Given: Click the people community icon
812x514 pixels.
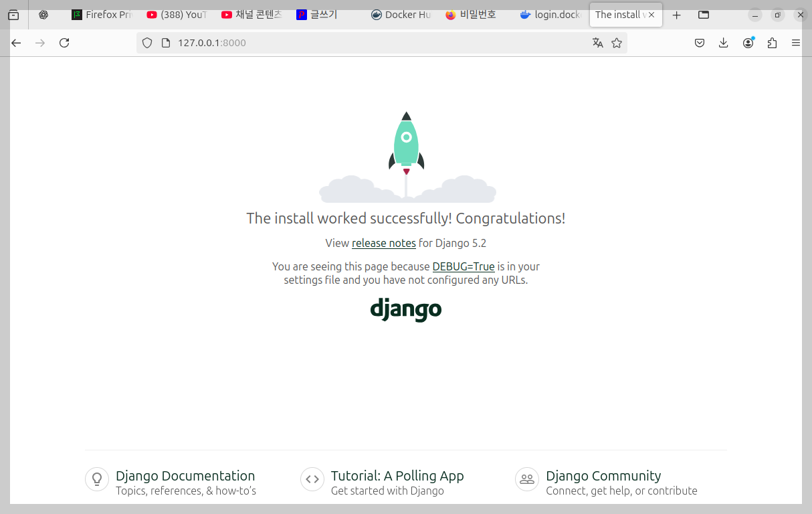Looking at the screenshot, I should pyautogui.click(x=527, y=479).
